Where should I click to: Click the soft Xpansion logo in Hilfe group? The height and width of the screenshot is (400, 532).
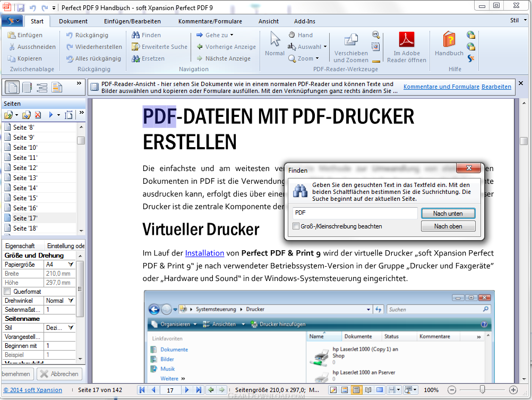click(471, 58)
